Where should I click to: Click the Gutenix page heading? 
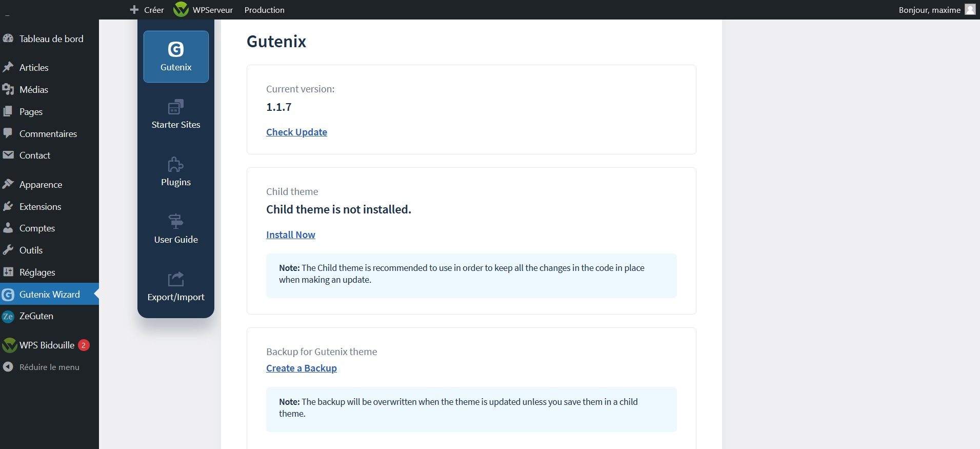pos(276,41)
